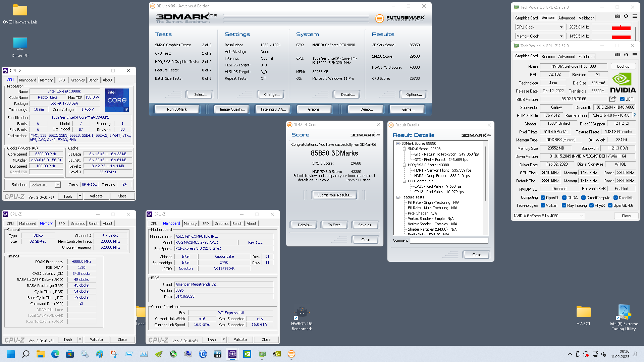
Task: Refresh data in the front GPU-Z window
Action: pos(626,55)
